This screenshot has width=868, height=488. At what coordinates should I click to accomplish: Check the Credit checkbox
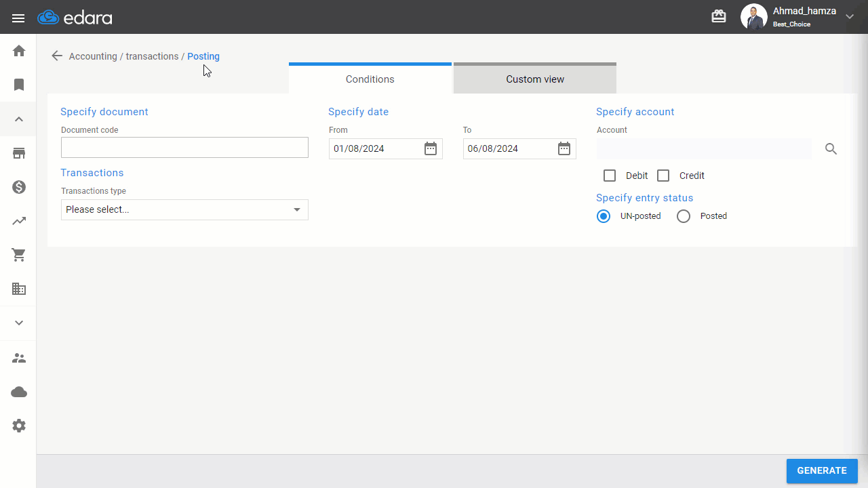[663, 176]
